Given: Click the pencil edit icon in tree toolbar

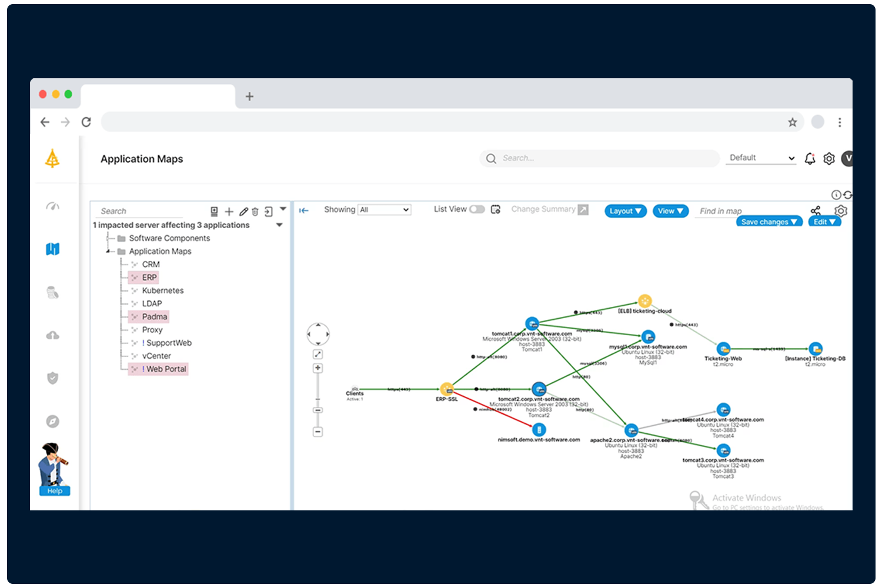Looking at the screenshot, I should point(243,212).
